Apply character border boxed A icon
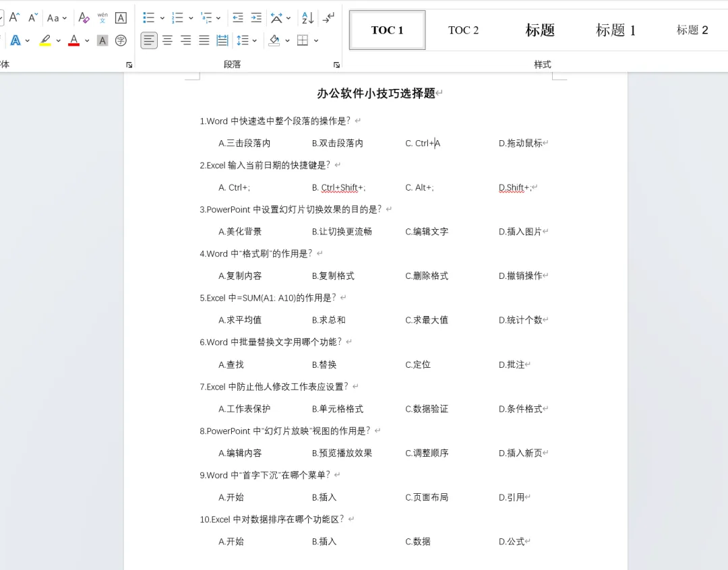The width and height of the screenshot is (728, 570). [121, 18]
